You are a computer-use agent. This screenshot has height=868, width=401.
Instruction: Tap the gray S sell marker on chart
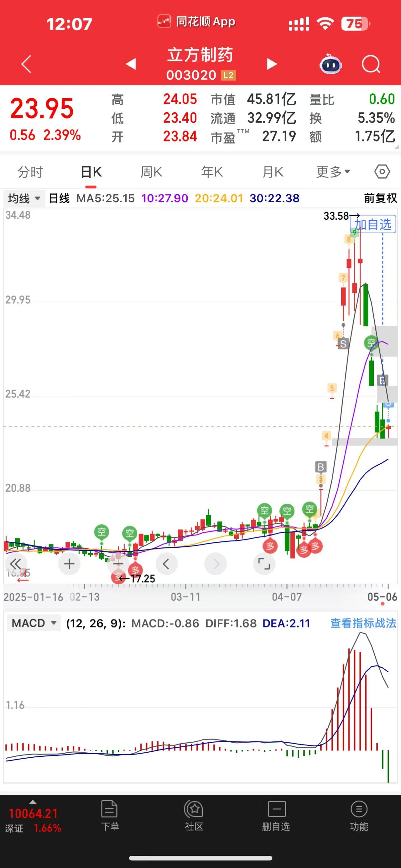pyautogui.click(x=343, y=344)
